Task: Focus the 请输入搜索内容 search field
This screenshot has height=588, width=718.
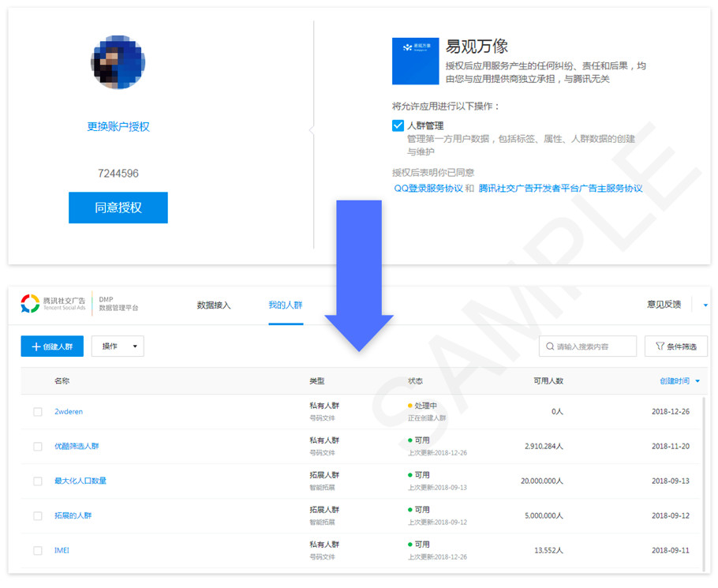Action: [x=588, y=346]
